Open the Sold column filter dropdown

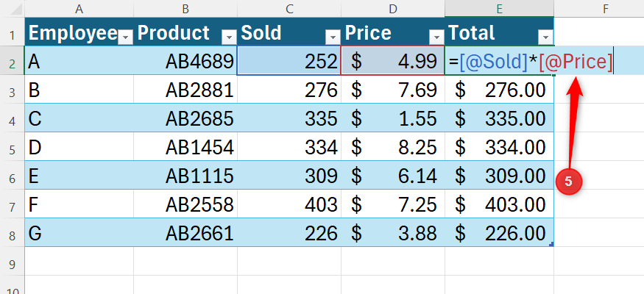click(x=333, y=37)
